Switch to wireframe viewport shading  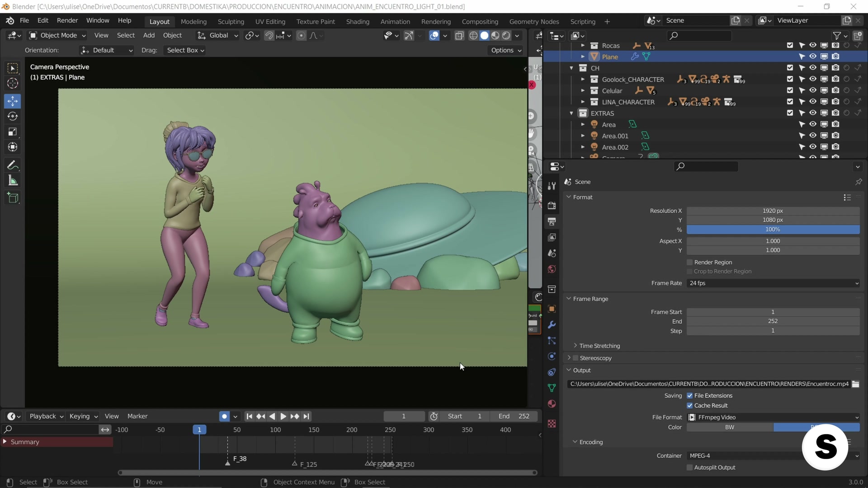pyautogui.click(x=473, y=35)
